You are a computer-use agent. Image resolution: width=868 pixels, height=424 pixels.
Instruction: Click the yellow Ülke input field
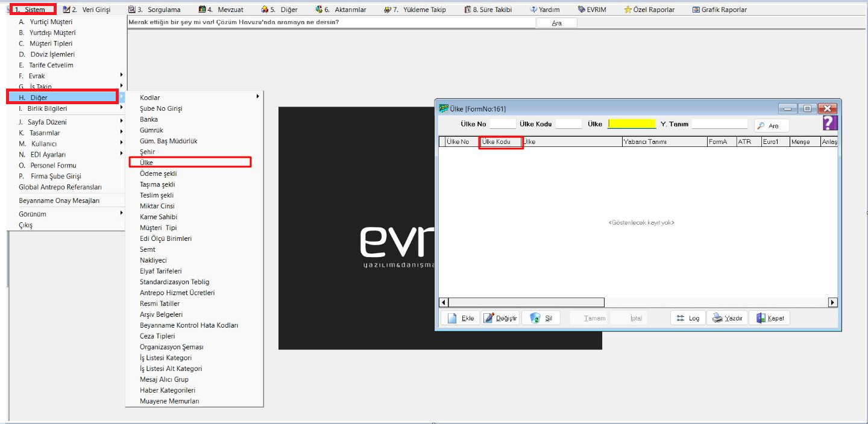[x=632, y=124]
